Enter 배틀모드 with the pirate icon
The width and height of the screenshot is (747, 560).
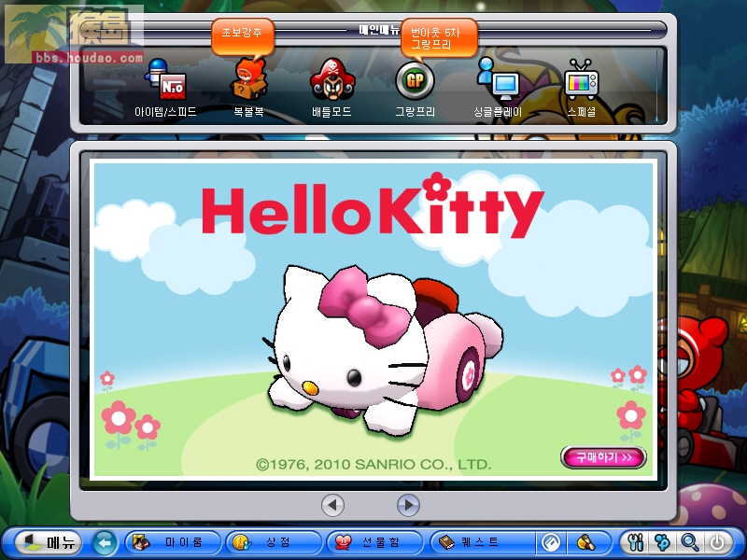click(332, 88)
